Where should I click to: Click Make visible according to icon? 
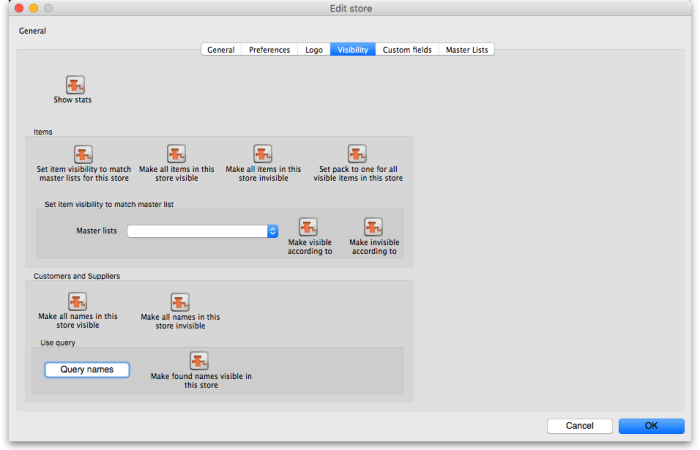tap(308, 227)
